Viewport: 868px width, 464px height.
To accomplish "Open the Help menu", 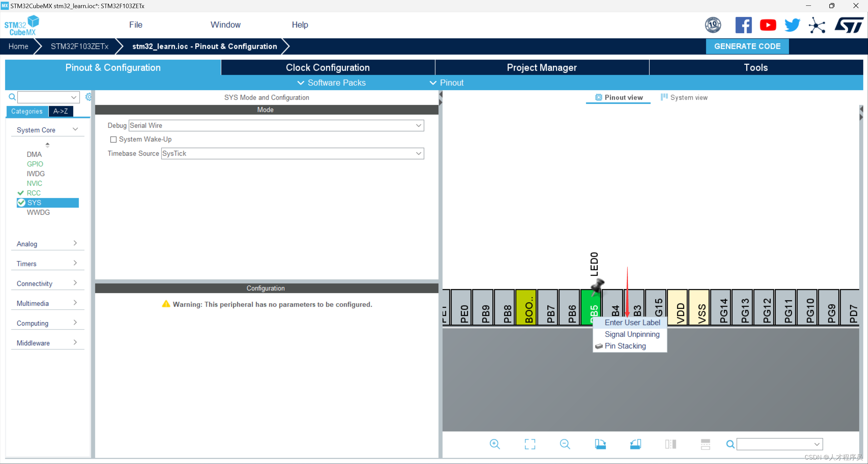I will click(300, 25).
